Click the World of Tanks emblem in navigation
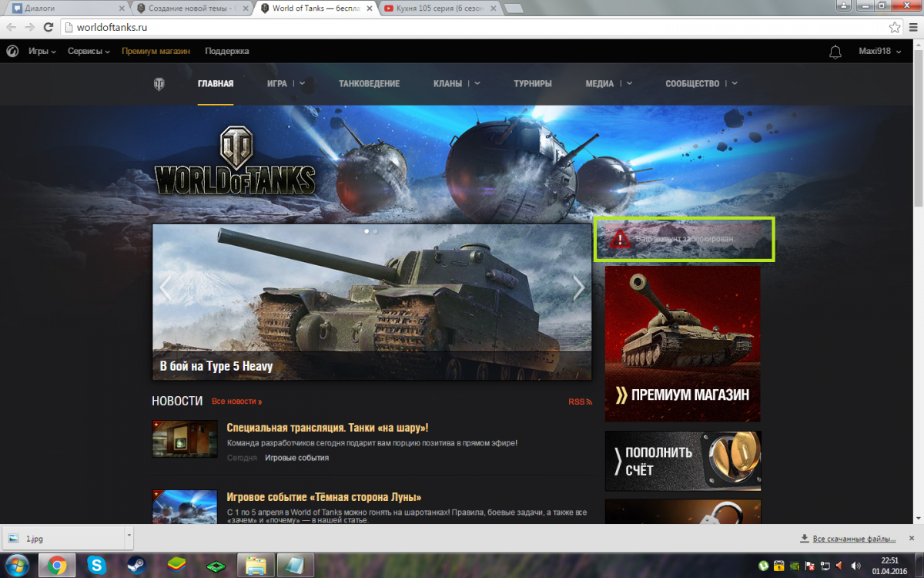The image size is (924, 578). coord(159,84)
